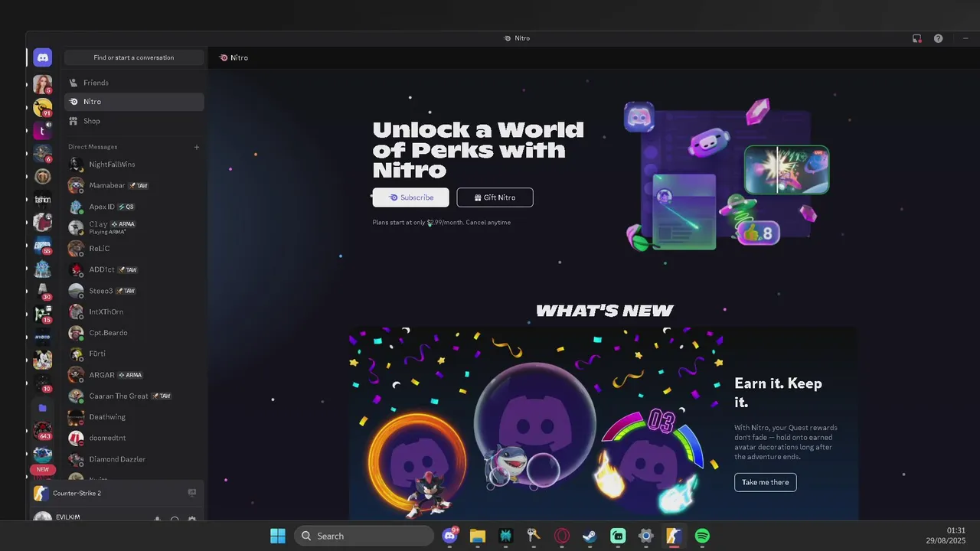The height and width of the screenshot is (551, 980).
Task: Open the Help question mark icon
Action: coord(939,38)
